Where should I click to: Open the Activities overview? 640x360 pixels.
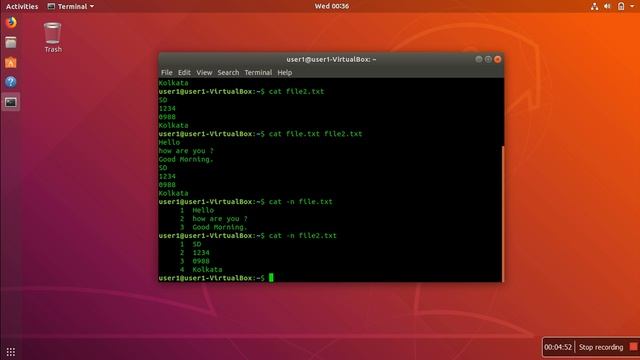point(22,6)
